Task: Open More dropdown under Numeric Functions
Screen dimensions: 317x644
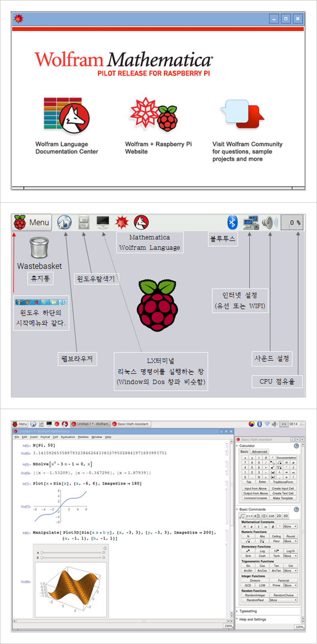Action: click(290, 541)
